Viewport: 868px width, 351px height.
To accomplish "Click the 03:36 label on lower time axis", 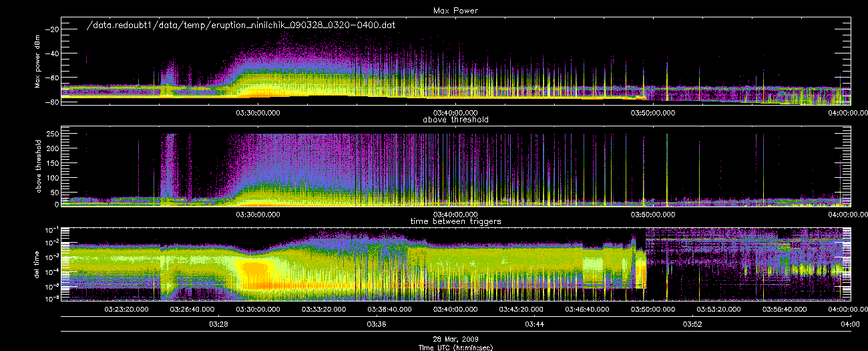I will point(377,324).
